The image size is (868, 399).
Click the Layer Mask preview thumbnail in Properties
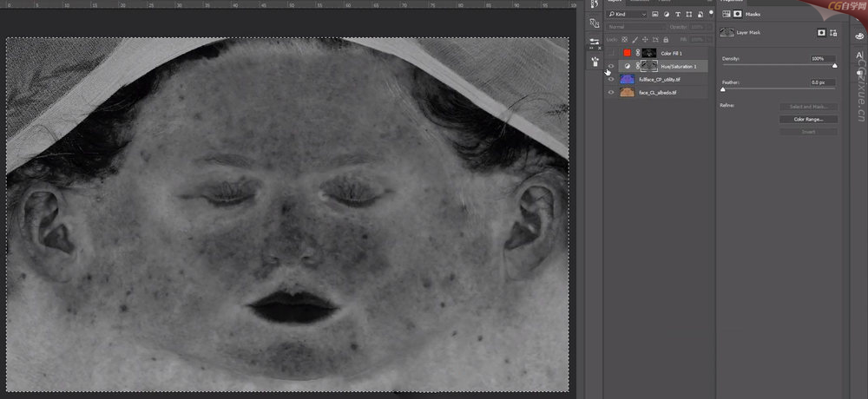click(727, 33)
